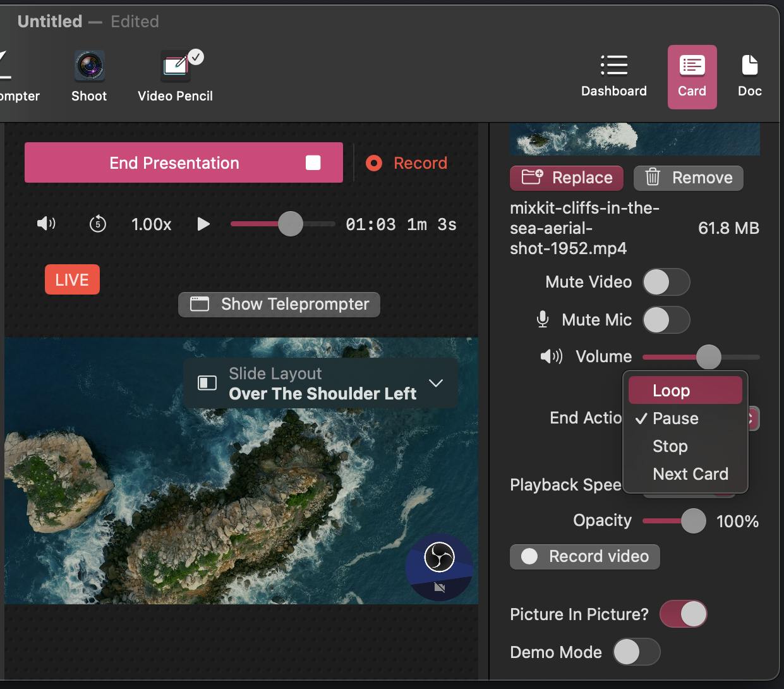Change the 1.00x playback speed
Image resolution: width=784 pixels, height=689 pixels.
coord(151,224)
